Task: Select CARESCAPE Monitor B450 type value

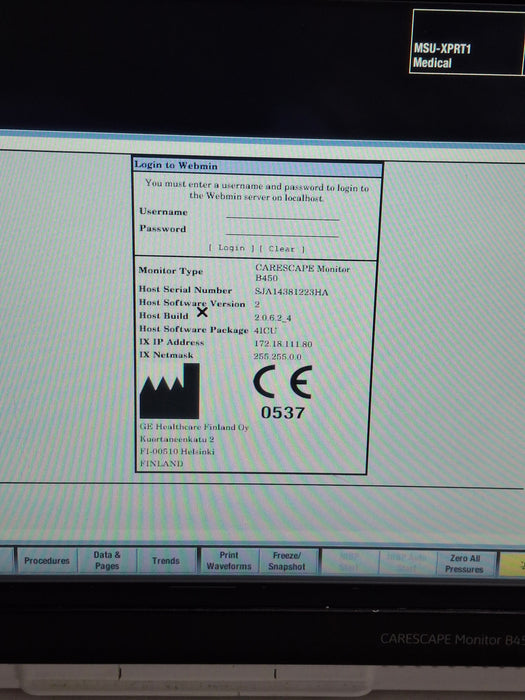Action: coord(302,273)
